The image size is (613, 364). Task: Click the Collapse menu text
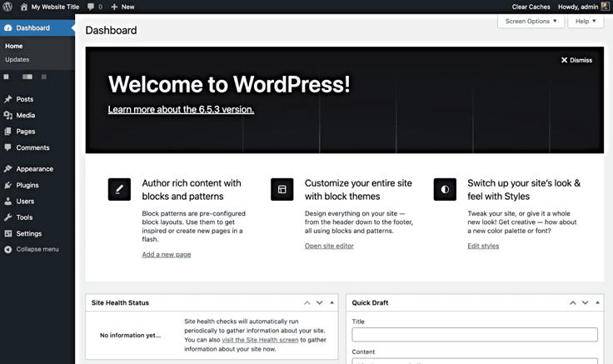[x=37, y=249]
